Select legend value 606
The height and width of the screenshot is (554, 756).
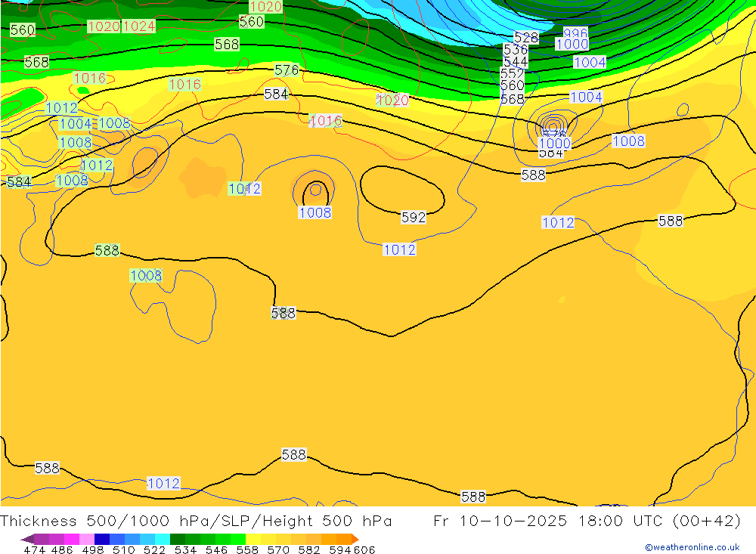click(x=364, y=549)
